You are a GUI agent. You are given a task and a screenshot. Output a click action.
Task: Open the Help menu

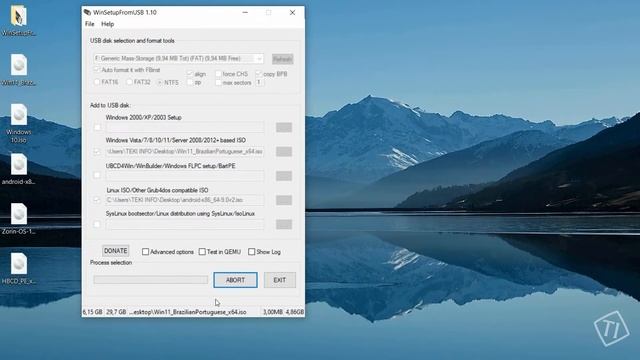(x=108, y=24)
